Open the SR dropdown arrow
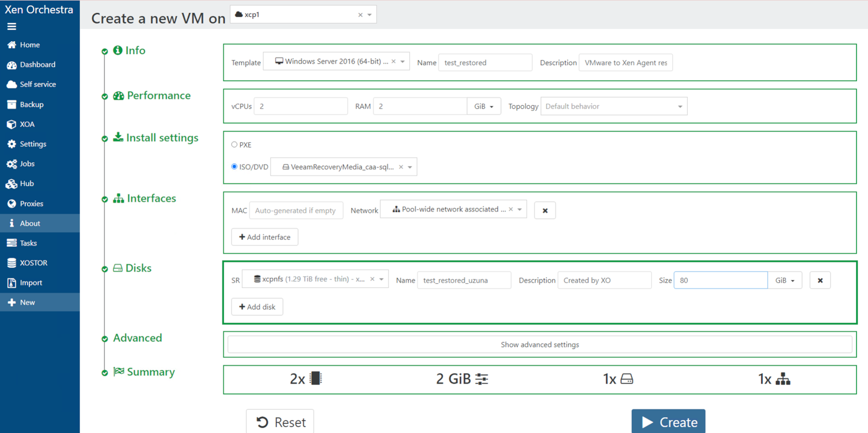Viewport: 868px width, 433px height. [382, 279]
